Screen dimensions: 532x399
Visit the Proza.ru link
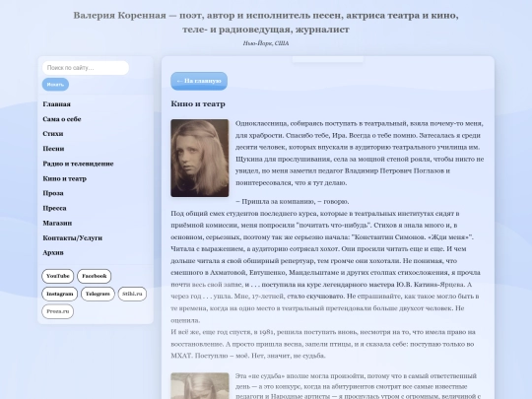(x=58, y=311)
